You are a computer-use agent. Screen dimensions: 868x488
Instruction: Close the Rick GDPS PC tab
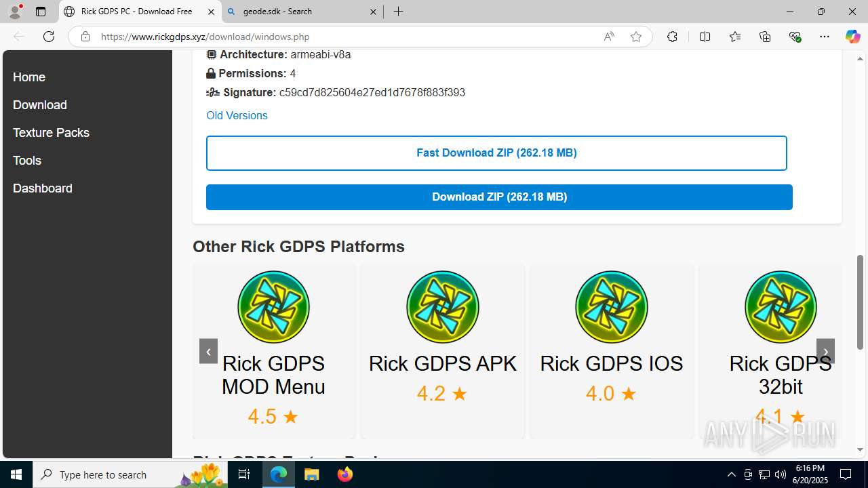pyautogui.click(x=211, y=12)
